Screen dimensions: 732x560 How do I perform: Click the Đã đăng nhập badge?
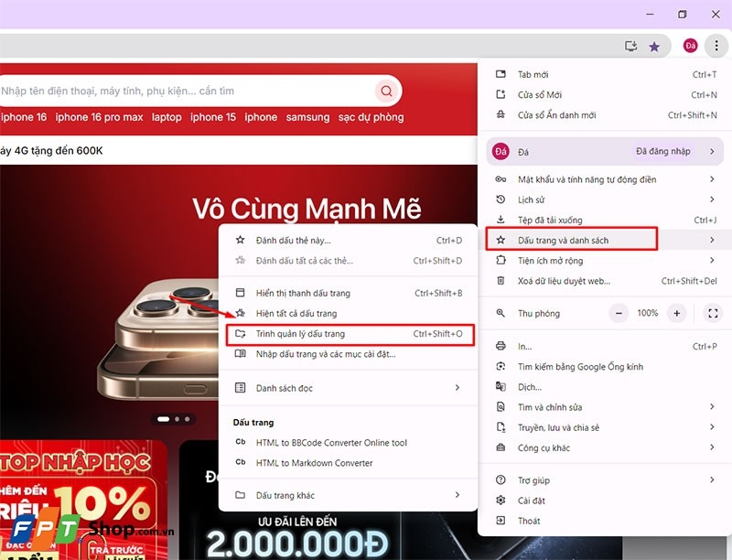[662, 151]
